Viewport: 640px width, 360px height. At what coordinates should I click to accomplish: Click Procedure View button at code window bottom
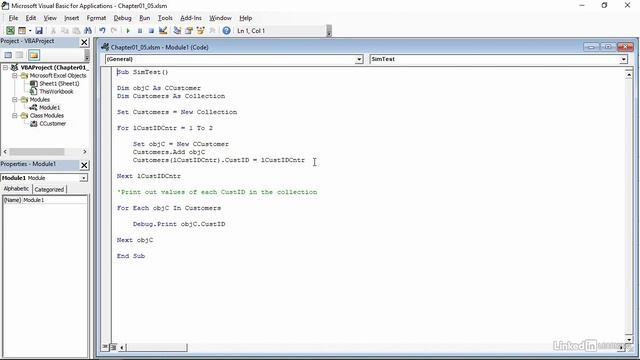(x=105, y=347)
